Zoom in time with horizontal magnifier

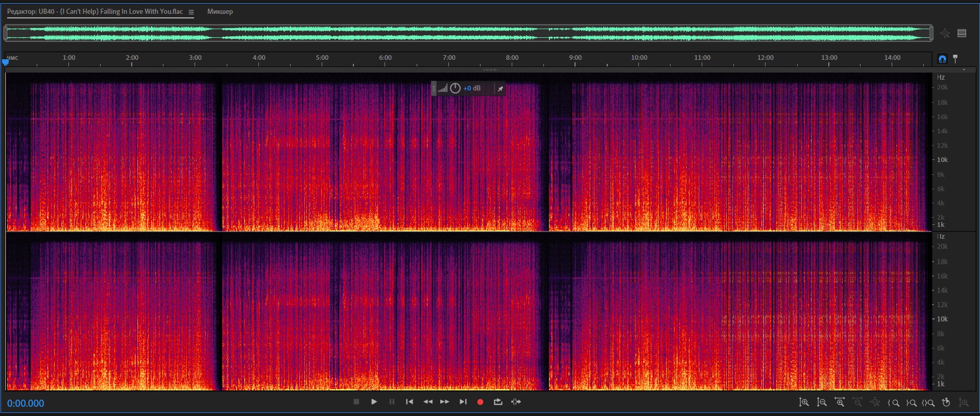(840, 403)
